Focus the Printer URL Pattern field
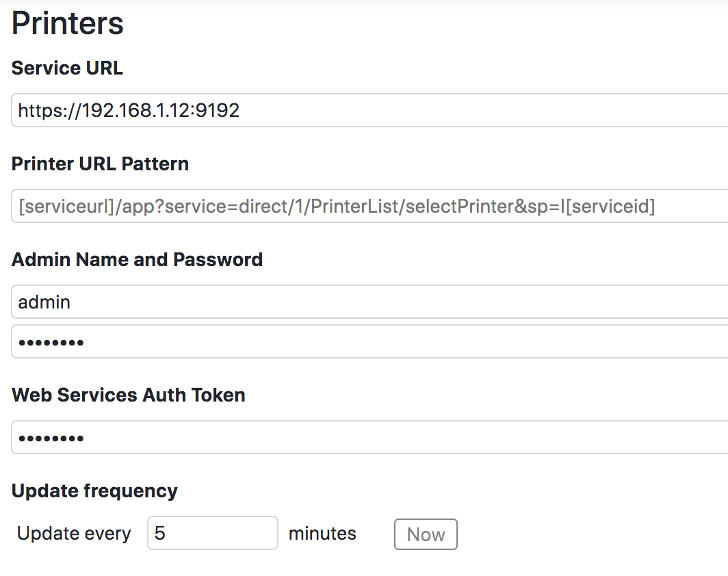Screen dimensions: 728x576 (x=369, y=206)
